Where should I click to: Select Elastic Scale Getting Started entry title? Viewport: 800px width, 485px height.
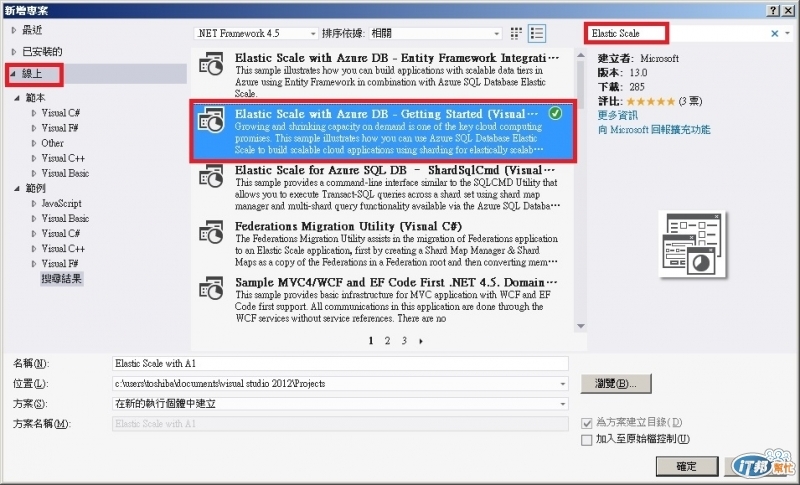(386, 114)
